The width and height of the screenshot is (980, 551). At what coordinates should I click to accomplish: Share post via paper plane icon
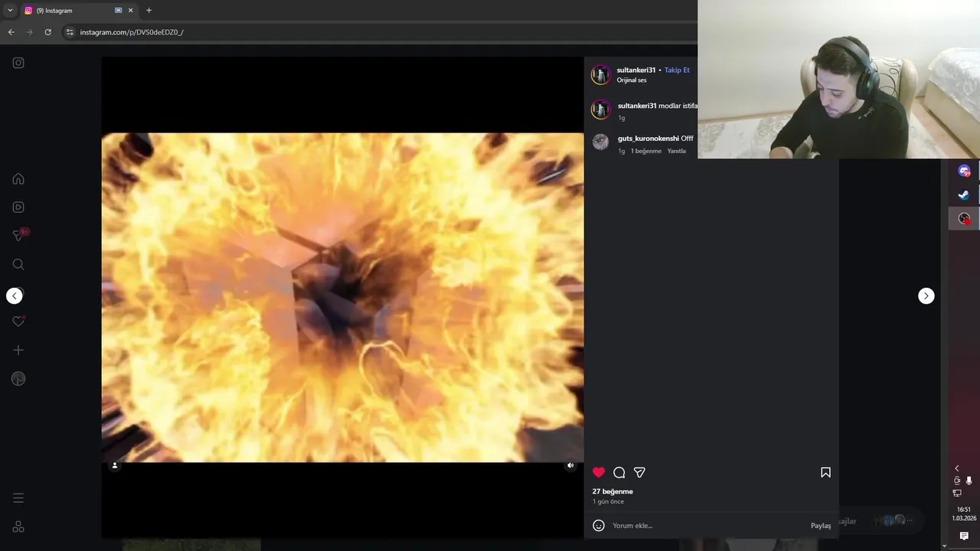coord(639,472)
